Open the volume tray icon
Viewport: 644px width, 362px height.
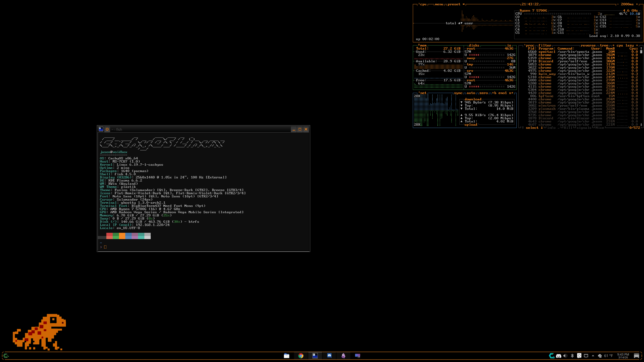[565, 355]
